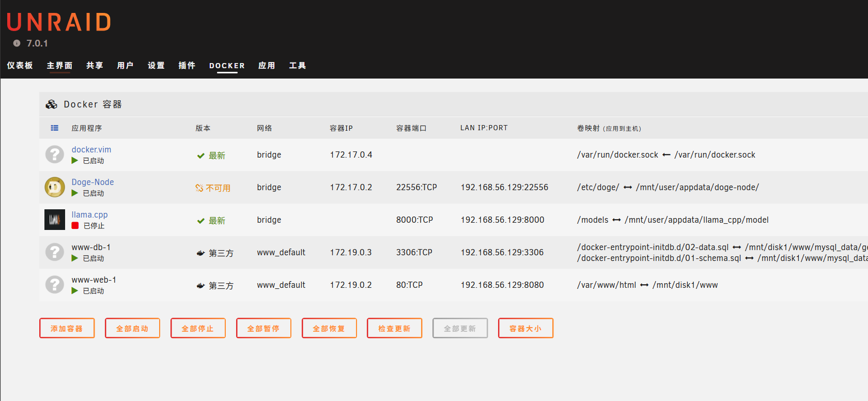This screenshot has height=401, width=868.
Task: Click container IP 172.19.0.3
Action: [351, 252]
